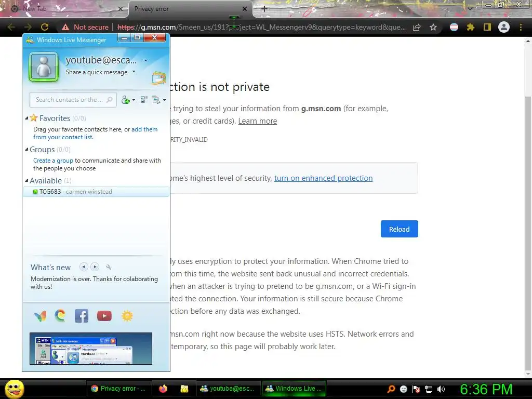Share this page via the share icon
The width and height of the screenshot is (532, 399).
(x=416, y=27)
